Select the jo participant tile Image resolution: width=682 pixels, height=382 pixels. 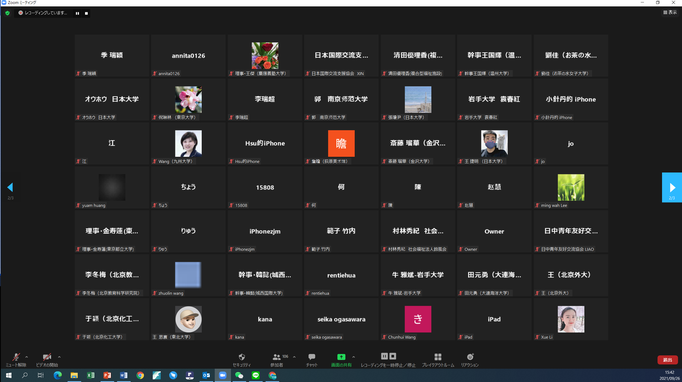pos(571,144)
